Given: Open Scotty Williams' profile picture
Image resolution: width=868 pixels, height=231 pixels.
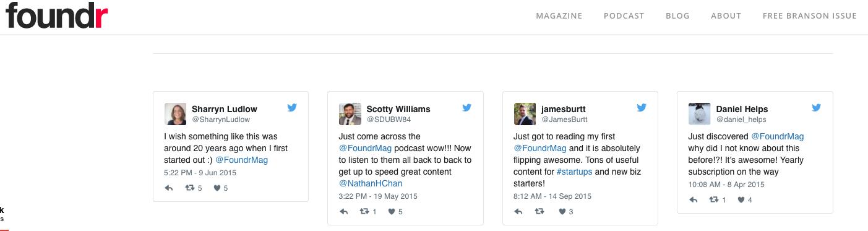Looking at the screenshot, I should pyautogui.click(x=350, y=114).
